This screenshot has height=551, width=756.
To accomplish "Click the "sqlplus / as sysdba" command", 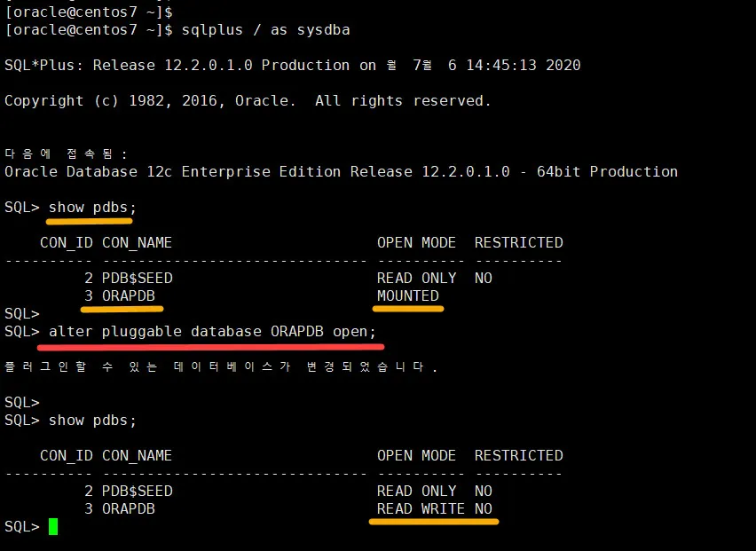I will point(265,30).
